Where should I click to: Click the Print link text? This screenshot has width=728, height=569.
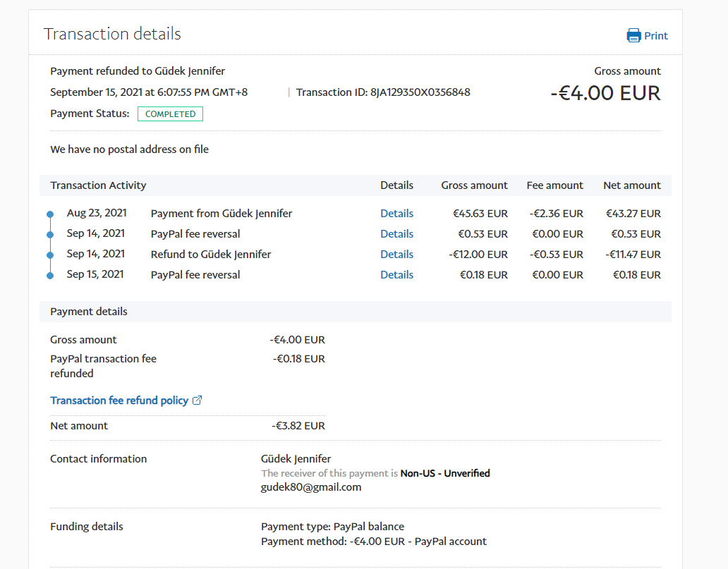coord(655,36)
